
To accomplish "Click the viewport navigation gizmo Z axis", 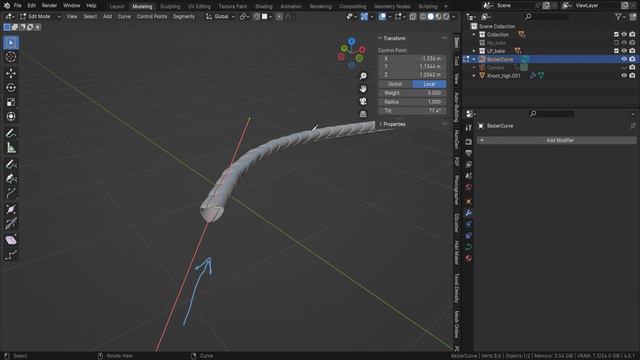I will pyautogui.click(x=351, y=41).
